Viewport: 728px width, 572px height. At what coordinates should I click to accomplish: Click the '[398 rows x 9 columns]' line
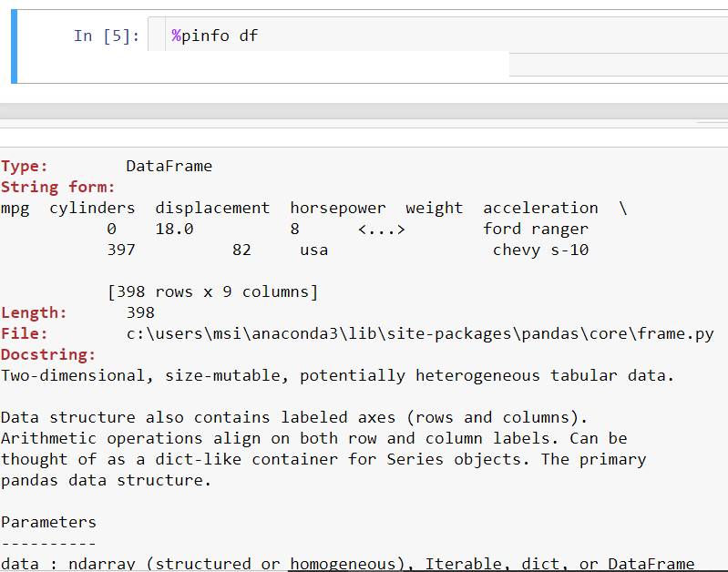(212, 292)
